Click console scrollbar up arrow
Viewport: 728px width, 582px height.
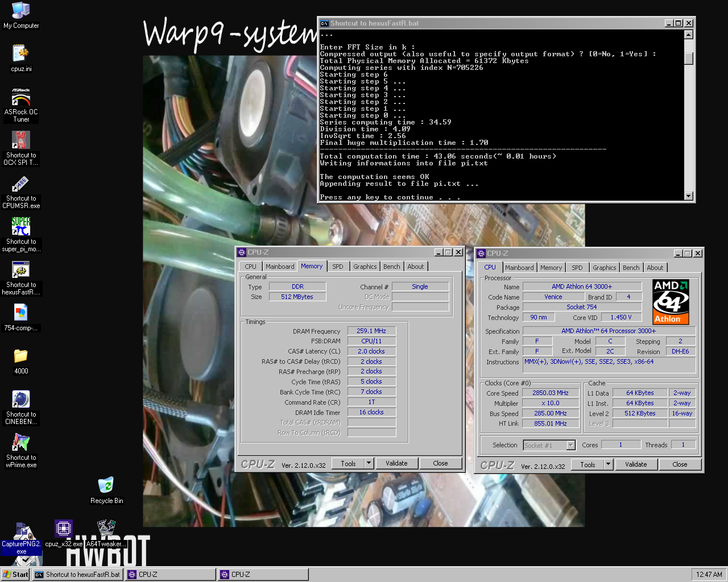(x=688, y=35)
